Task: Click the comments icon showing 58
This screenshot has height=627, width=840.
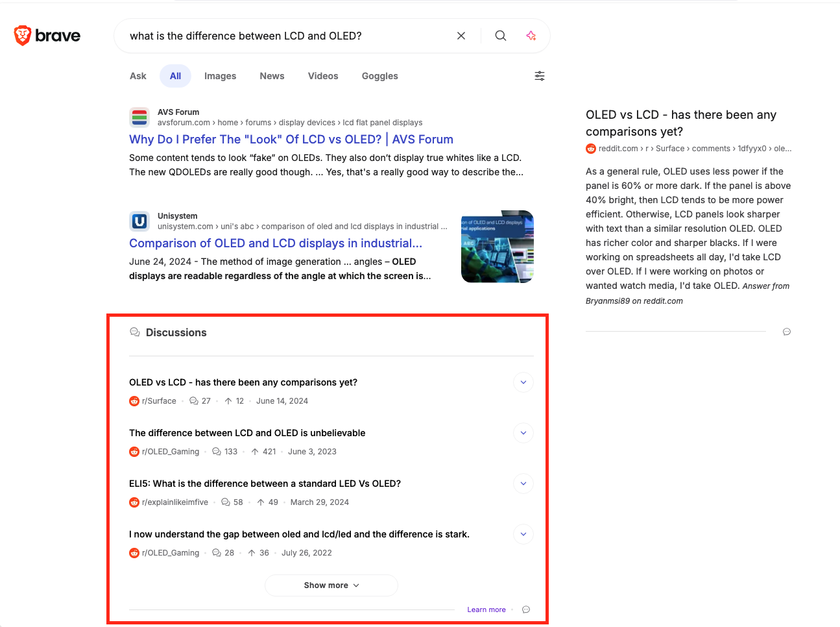Action: click(x=226, y=502)
